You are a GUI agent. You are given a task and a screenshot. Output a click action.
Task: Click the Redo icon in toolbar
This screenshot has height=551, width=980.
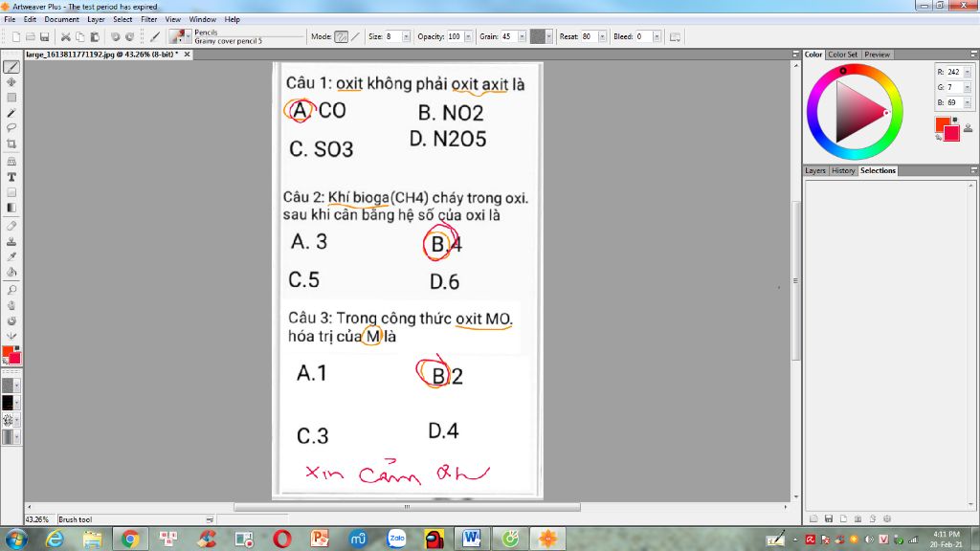(x=129, y=37)
